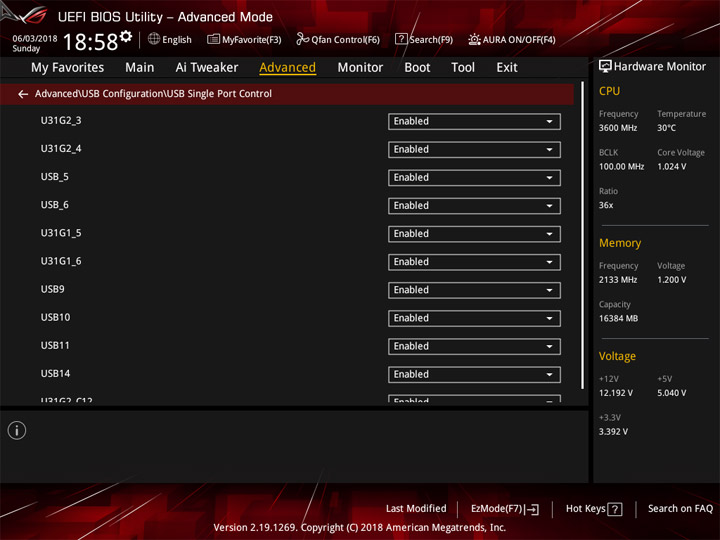
Task: Select the USB9 row label
Action: tap(52, 289)
